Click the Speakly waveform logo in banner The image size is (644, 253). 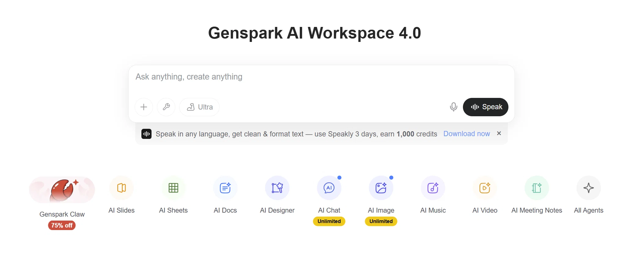(x=147, y=134)
